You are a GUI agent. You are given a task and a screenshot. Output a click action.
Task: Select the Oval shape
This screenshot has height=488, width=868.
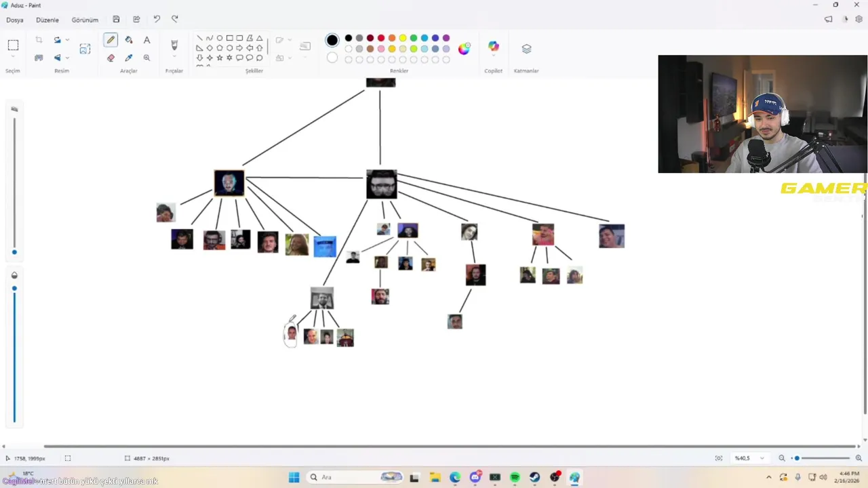[220, 38]
